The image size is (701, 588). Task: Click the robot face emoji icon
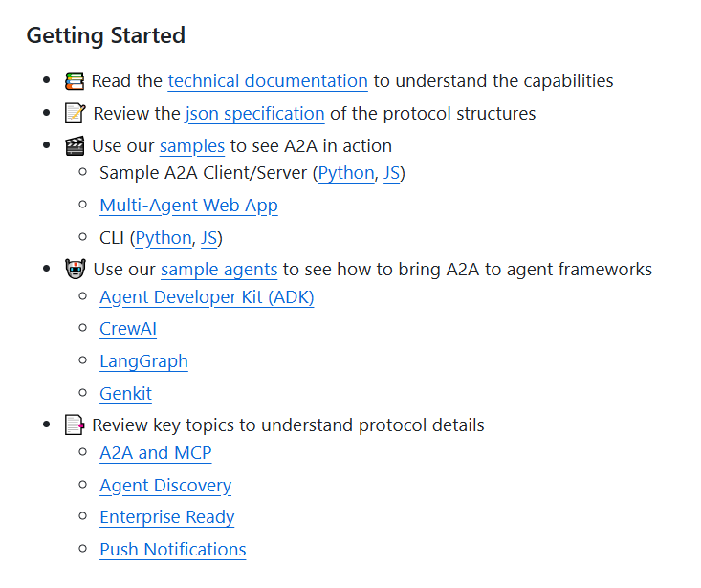coord(76,270)
